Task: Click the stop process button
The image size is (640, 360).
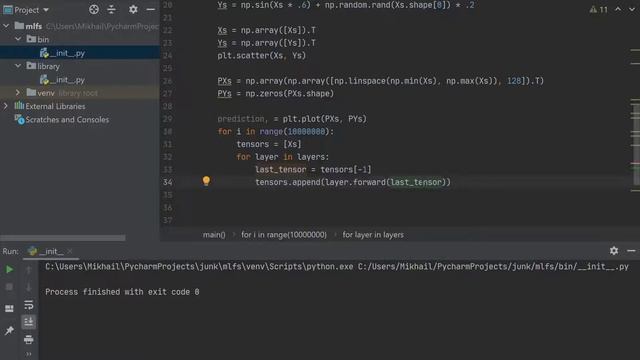Action: (9, 287)
